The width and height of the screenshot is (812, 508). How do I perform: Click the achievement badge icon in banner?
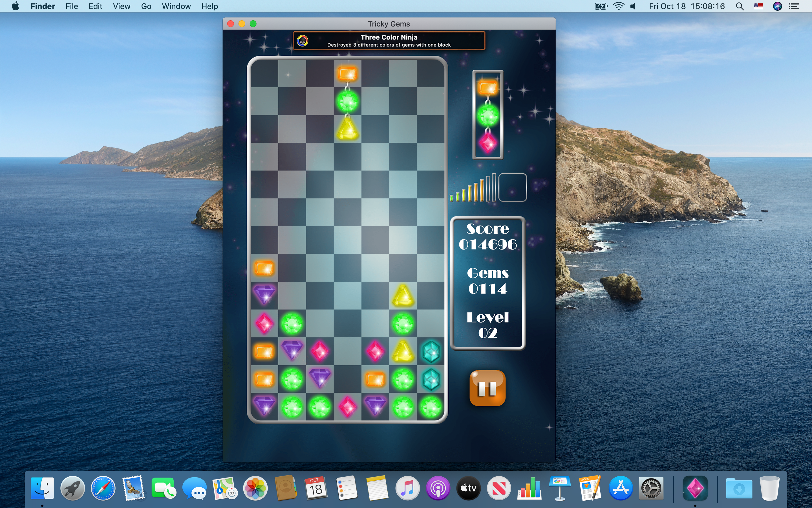coord(303,41)
